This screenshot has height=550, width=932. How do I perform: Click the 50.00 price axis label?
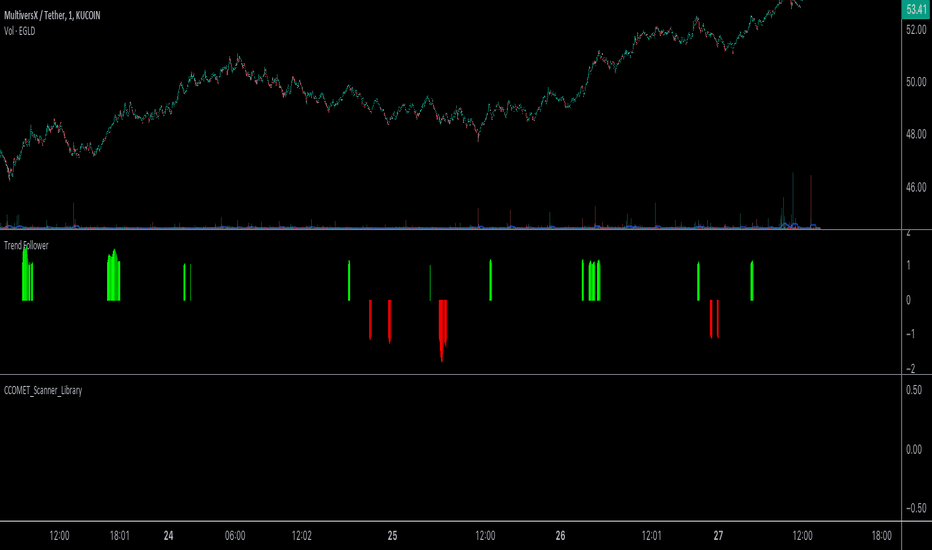pos(916,82)
